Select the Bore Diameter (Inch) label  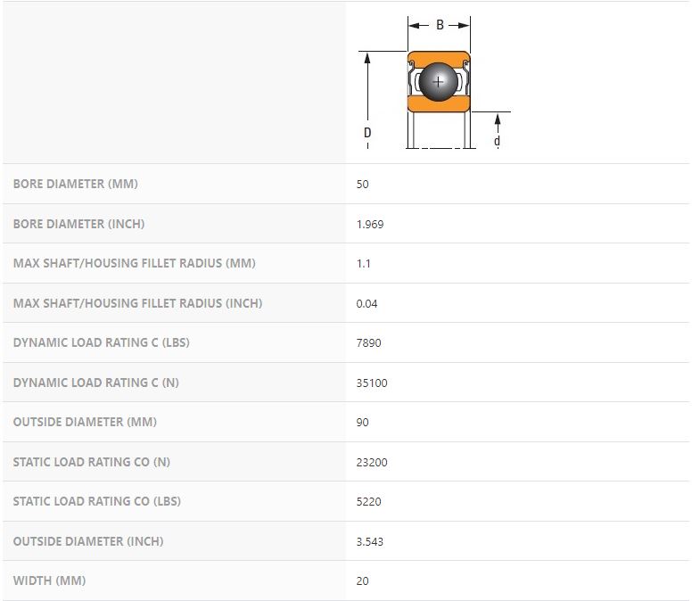pyautogui.click(x=78, y=224)
